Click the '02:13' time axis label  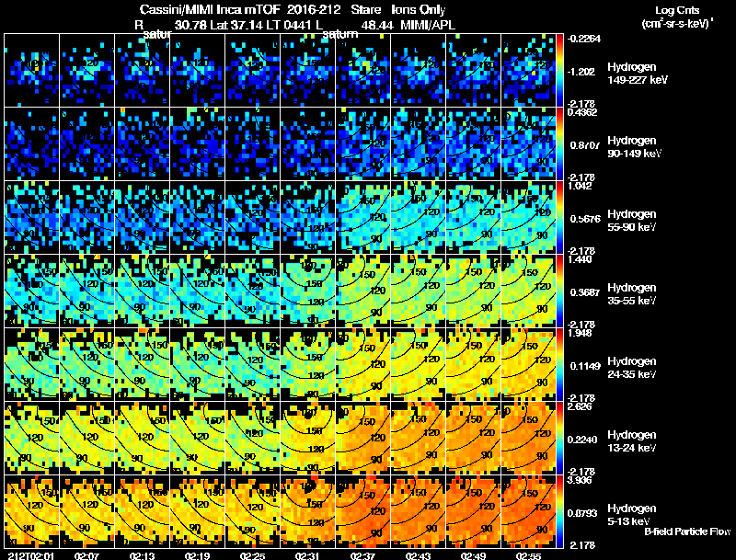click(x=143, y=556)
